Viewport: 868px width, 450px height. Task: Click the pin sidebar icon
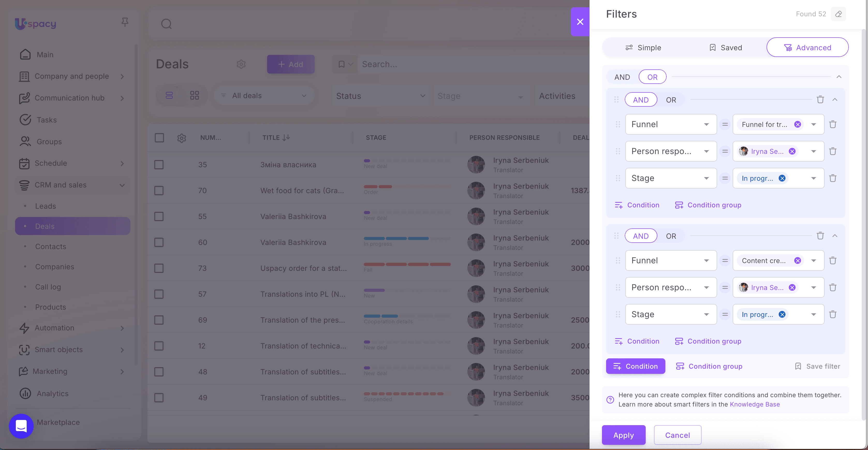pyautogui.click(x=125, y=22)
